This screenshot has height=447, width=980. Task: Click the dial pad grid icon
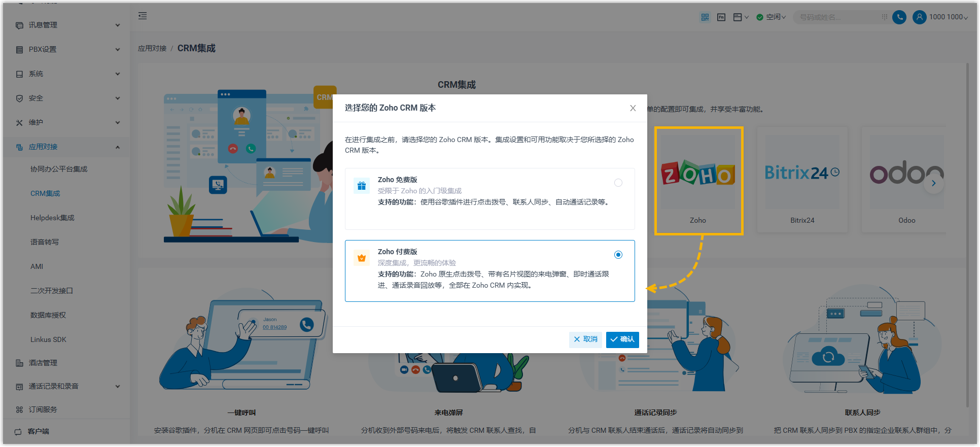885,17
